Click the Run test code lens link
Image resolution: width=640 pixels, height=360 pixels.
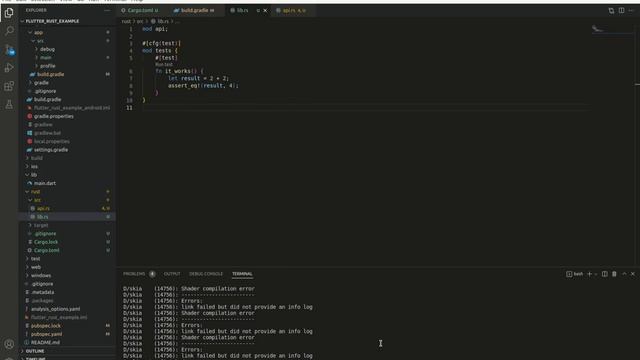point(164,64)
